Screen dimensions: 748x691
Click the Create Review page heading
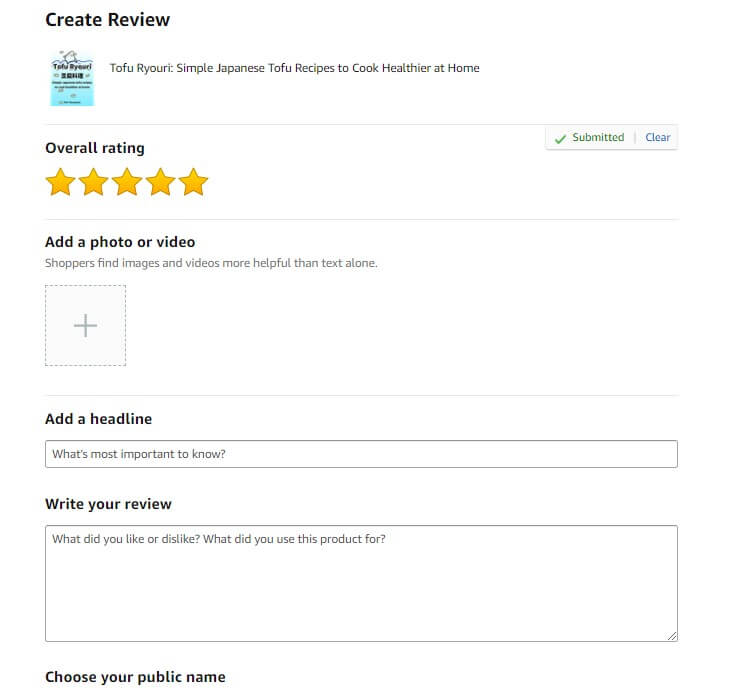(x=107, y=20)
